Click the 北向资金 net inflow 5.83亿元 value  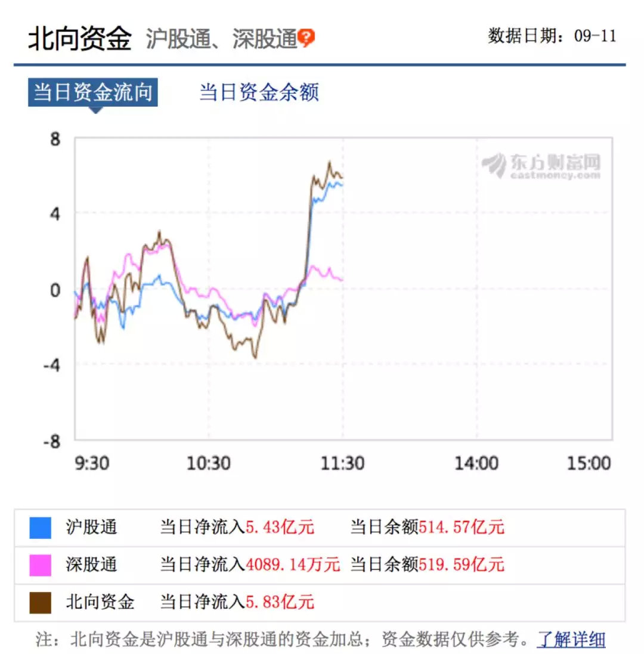[280, 602]
